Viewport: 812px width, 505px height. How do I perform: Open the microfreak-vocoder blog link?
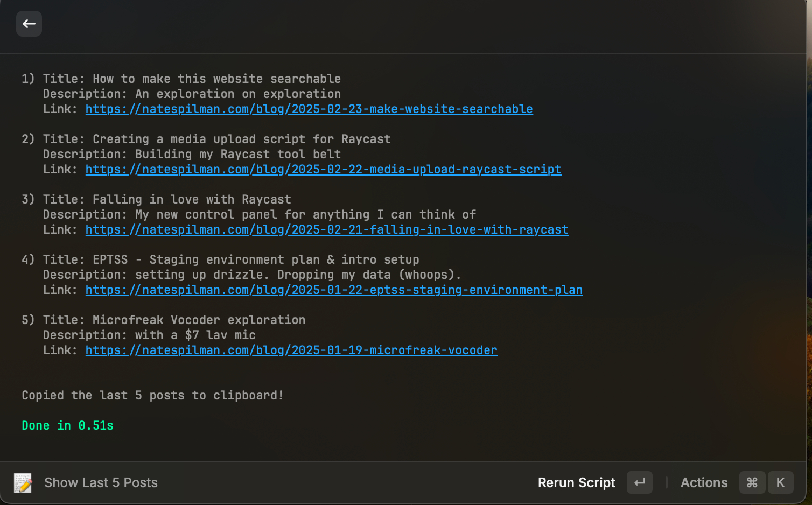click(x=291, y=350)
